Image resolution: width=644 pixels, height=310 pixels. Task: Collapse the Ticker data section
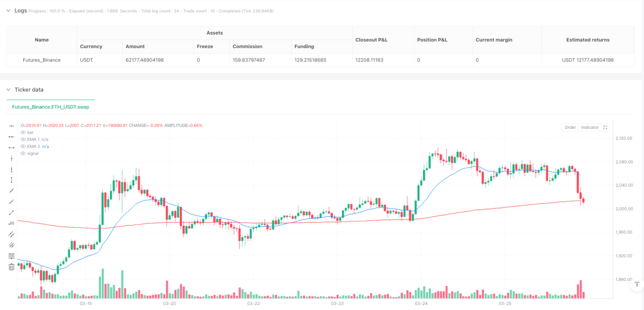pyautogui.click(x=8, y=90)
